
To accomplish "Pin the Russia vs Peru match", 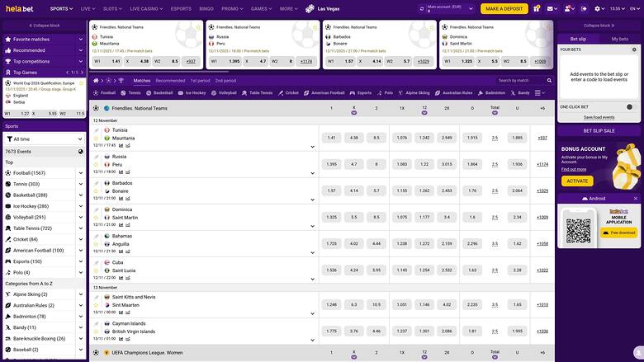I will tap(97, 157).
